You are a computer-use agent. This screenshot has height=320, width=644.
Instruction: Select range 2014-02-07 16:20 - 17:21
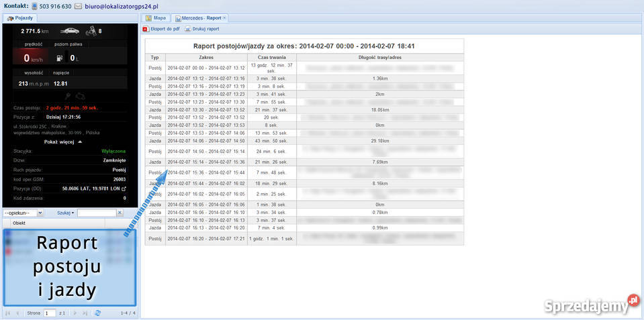pos(206,238)
